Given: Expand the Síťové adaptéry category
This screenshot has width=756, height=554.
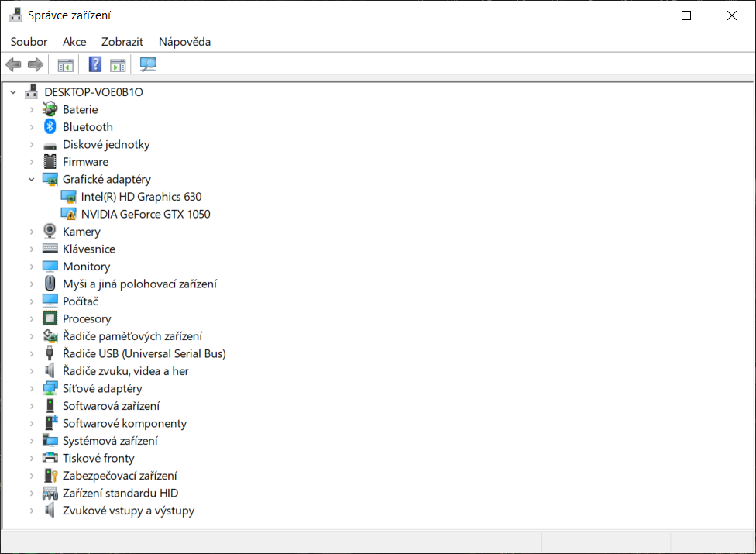Looking at the screenshot, I should tap(32, 388).
